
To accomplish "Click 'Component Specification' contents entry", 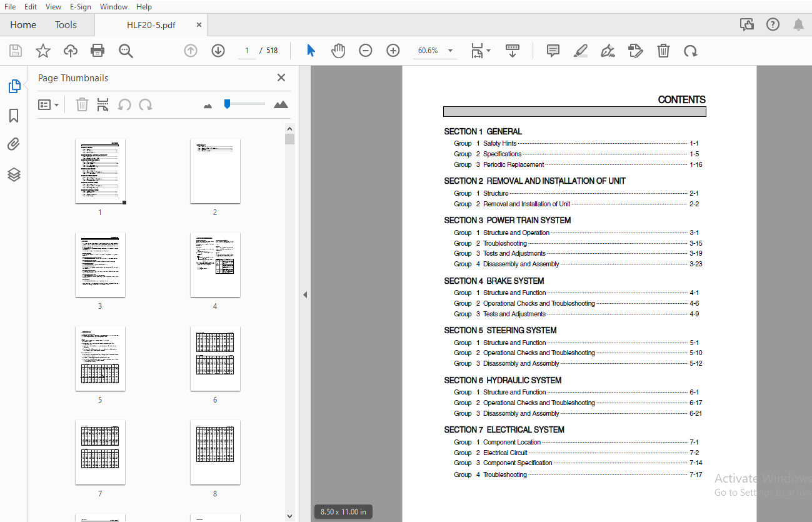I will [x=518, y=463].
